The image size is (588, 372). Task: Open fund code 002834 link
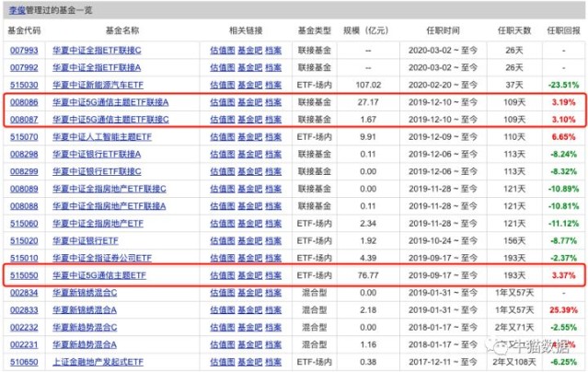coord(24,293)
